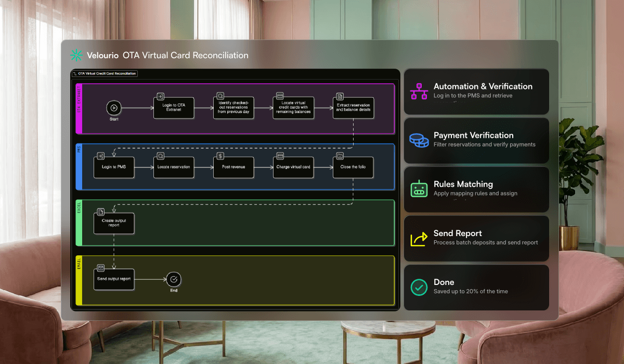Click the green Excel lane label
Screen dimensions: 624x364
tap(79, 223)
